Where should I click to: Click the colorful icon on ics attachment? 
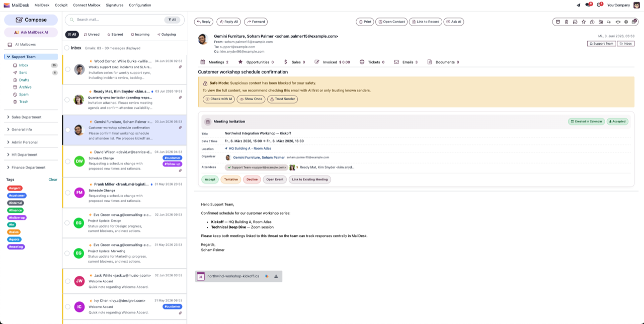[x=267, y=276]
